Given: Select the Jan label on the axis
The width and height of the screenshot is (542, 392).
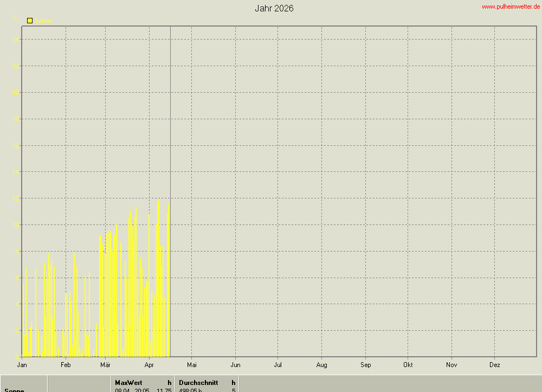Looking at the screenshot, I should pyautogui.click(x=22, y=365).
